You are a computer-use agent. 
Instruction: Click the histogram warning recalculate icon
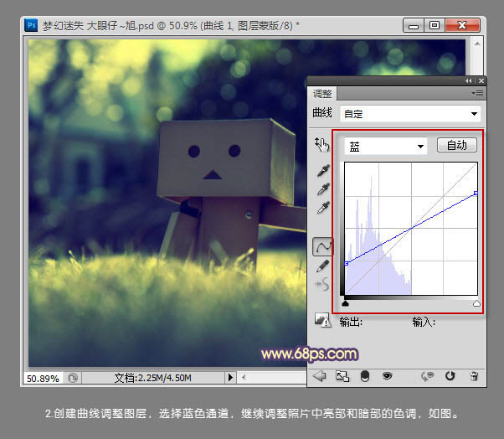tap(321, 319)
